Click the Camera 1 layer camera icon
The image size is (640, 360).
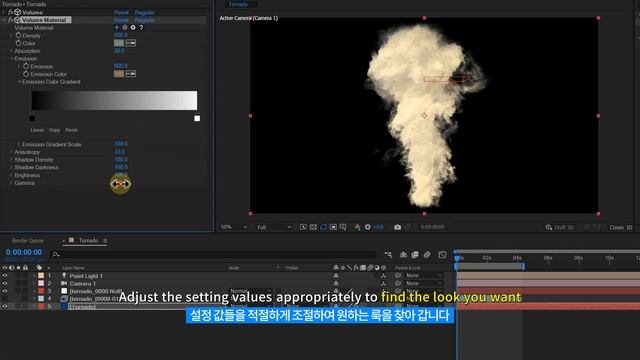tap(64, 283)
